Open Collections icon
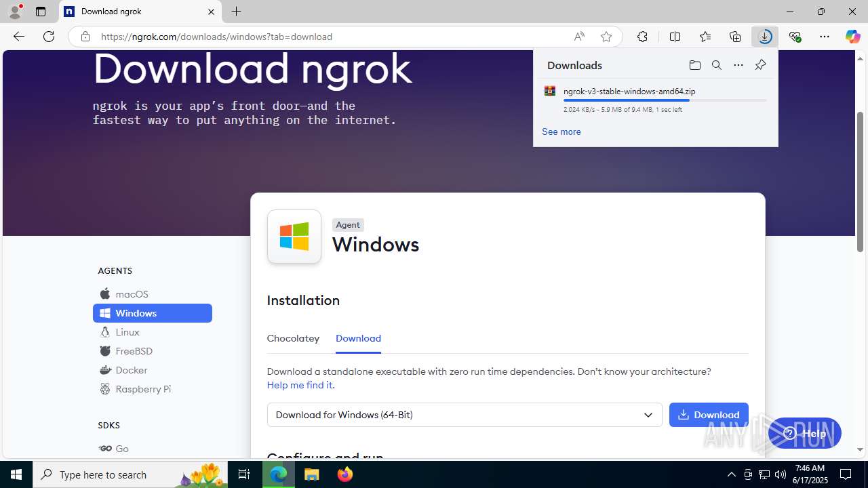This screenshot has width=868, height=488. coord(735,37)
